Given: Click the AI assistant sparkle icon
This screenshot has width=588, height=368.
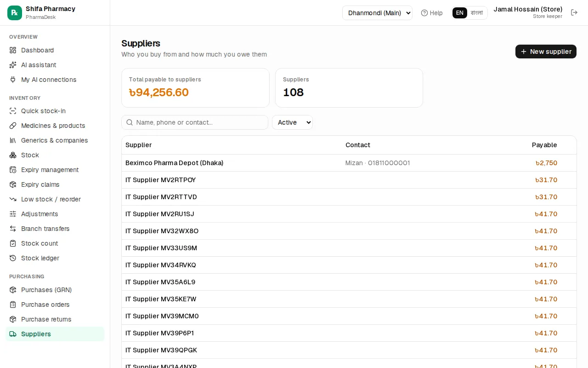Looking at the screenshot, I should (13, 65).
